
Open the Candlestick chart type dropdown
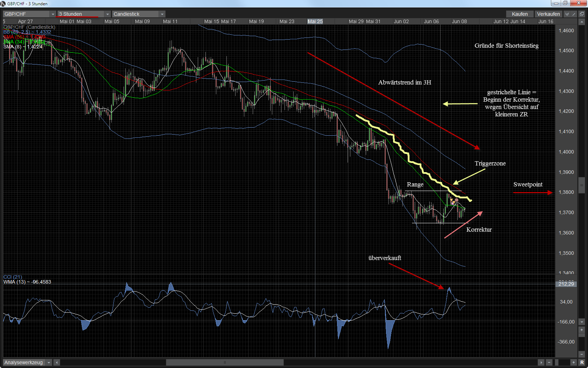click(x=162, y=14)
